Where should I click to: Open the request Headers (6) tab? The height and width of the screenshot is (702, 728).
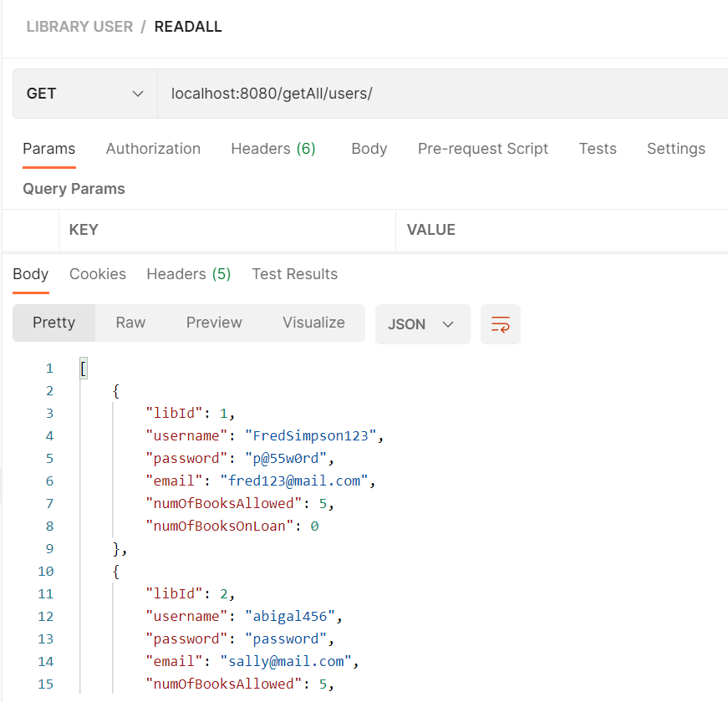pos(273,149)
